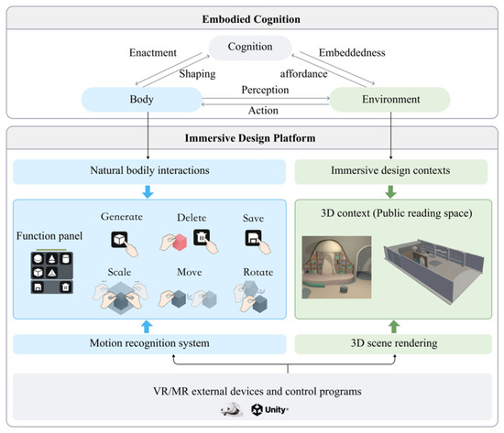Image resolution: width=504 pixels, height=433 pixels.
Task: Open the interior reading space thumbnail
Action: 336,267
